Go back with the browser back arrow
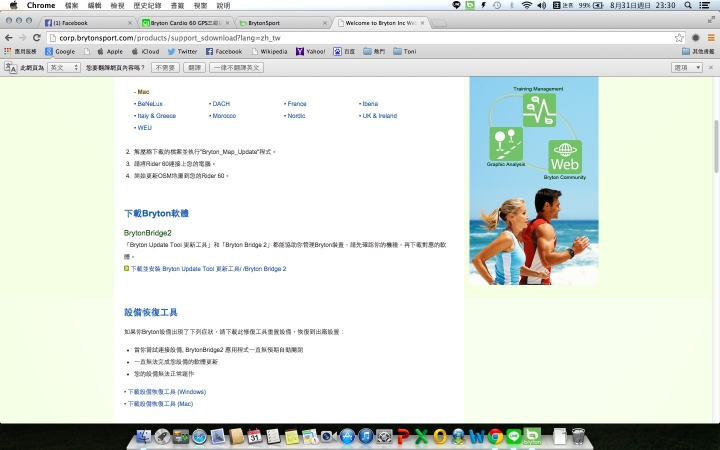This screenshot has height=450, width=720. pos(8,38)
